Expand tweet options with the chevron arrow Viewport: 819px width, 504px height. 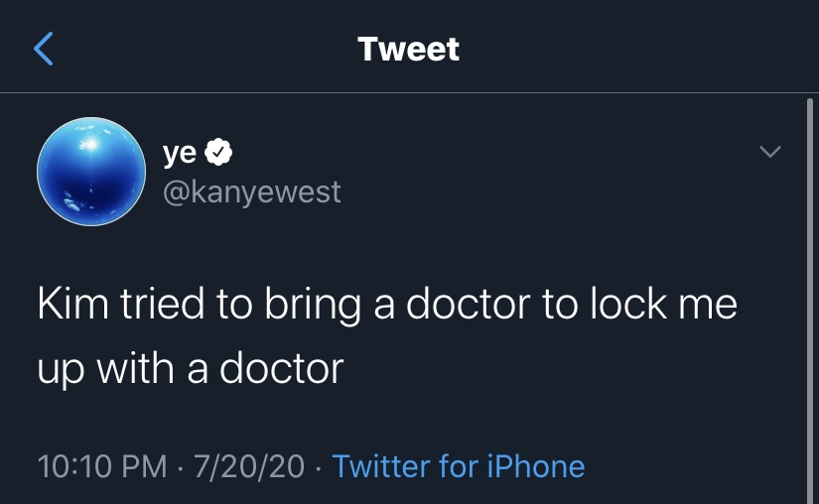coord(769,152)
